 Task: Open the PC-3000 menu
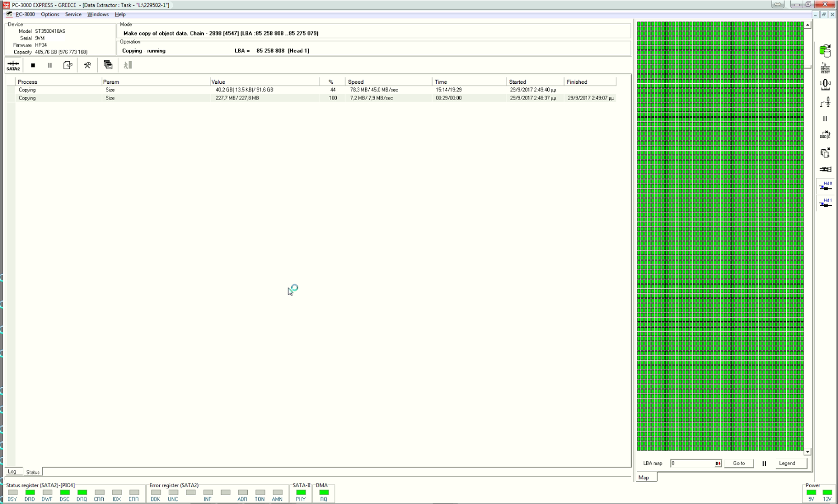tap(25, 15)
